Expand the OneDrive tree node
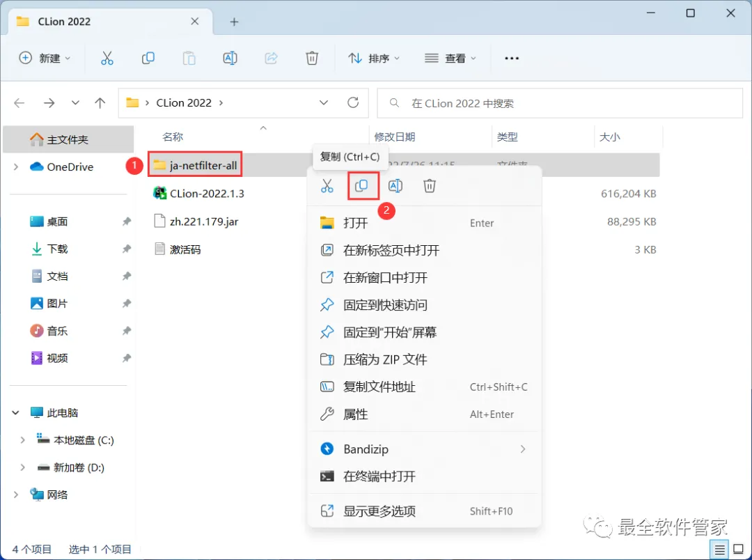Screen dimensions: 752x560 click(x=16, y=166)
